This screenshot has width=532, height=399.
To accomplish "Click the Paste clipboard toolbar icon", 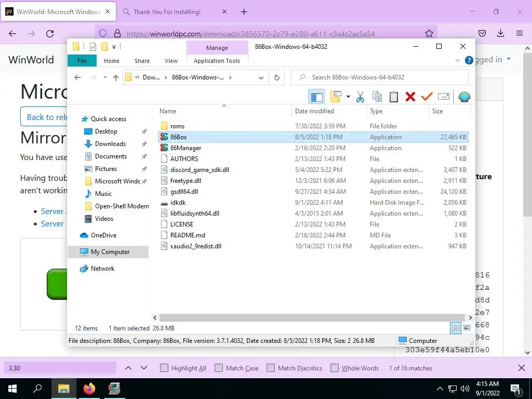I will pyautogui.click(x=394, y=97).
